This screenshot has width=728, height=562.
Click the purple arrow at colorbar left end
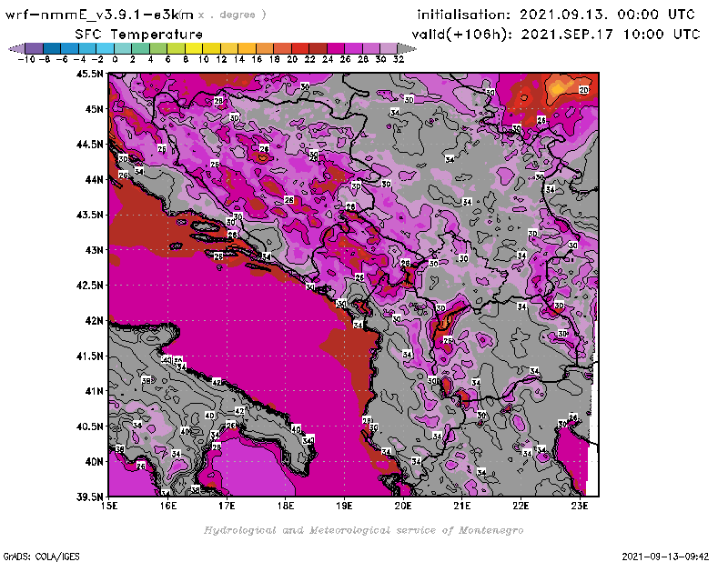tap(15, 47)
